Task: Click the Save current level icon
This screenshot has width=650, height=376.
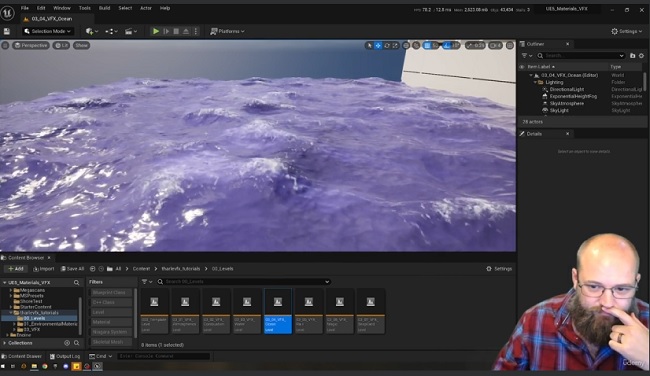Action: (x=7, y=31)
